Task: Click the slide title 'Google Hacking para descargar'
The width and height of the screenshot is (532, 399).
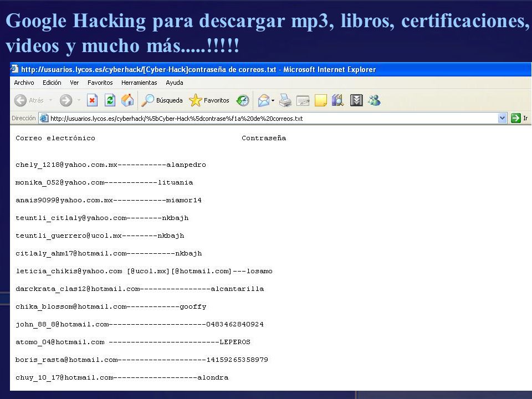Action: tap(145, 21)
